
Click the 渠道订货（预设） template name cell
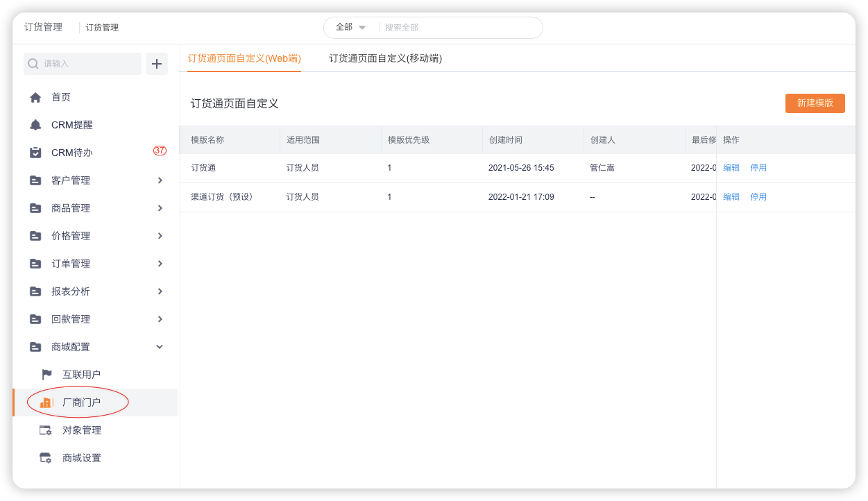pos(222,197)
